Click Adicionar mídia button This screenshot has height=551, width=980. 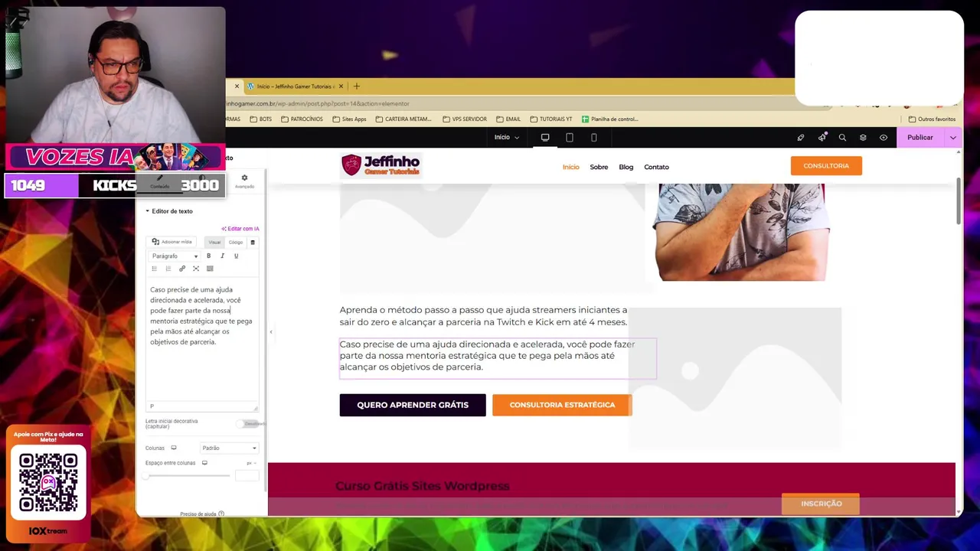(x=171, y=242)
